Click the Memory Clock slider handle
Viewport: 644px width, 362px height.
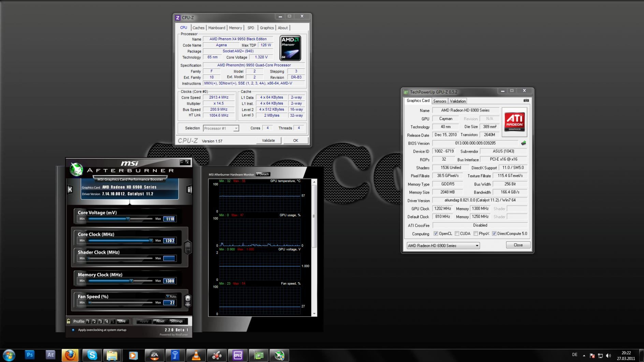point(131,281)
